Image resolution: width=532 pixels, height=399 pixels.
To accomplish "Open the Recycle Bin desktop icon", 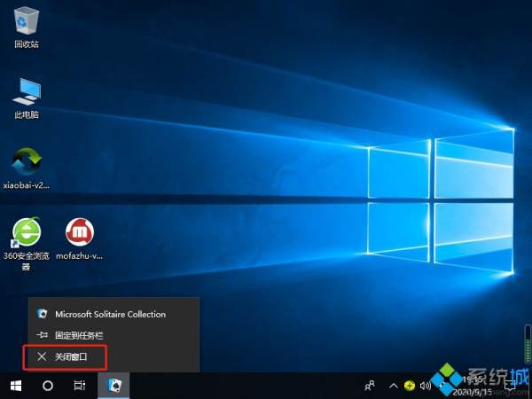I will (27, 21).
